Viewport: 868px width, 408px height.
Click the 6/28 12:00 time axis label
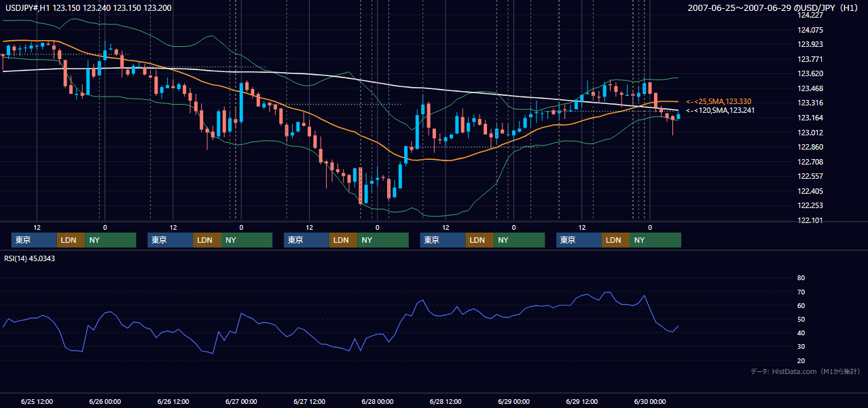coord(446,401)
